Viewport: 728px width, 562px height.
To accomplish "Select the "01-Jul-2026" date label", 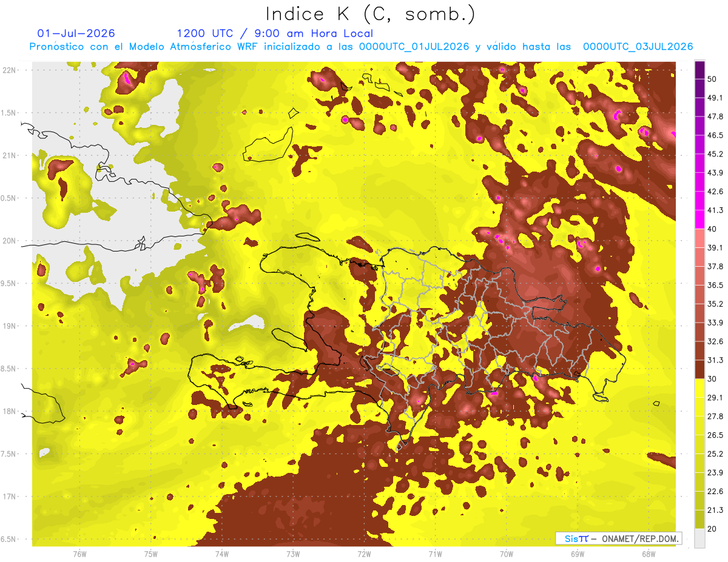I will coord(76,33).
